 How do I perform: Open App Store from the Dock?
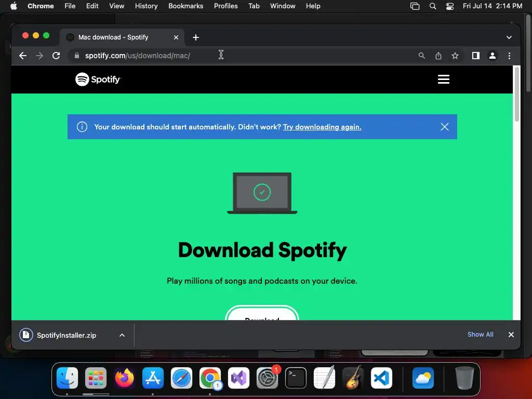(x=153, y=378)
